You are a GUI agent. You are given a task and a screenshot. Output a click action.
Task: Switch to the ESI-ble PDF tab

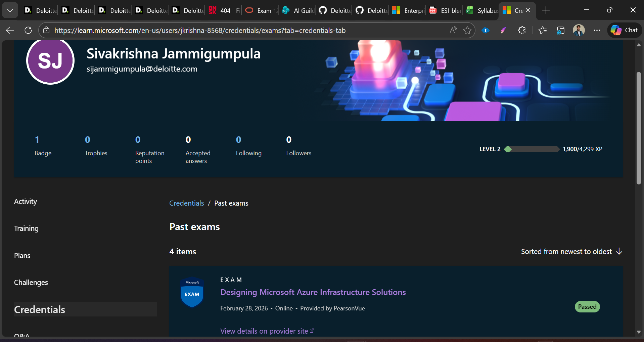coord(445,10)
